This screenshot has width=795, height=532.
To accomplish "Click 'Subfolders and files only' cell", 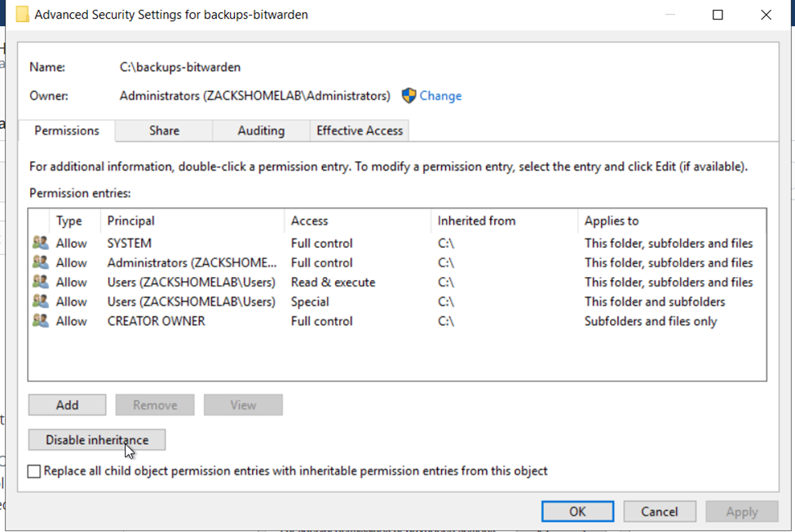I will (651, 321).
